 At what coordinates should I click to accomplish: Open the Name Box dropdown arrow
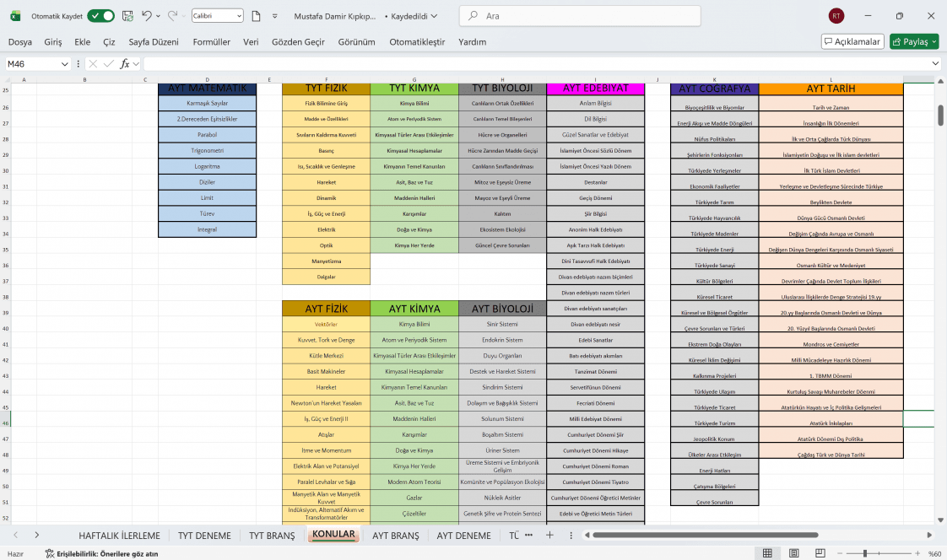(x=65, y=64)
